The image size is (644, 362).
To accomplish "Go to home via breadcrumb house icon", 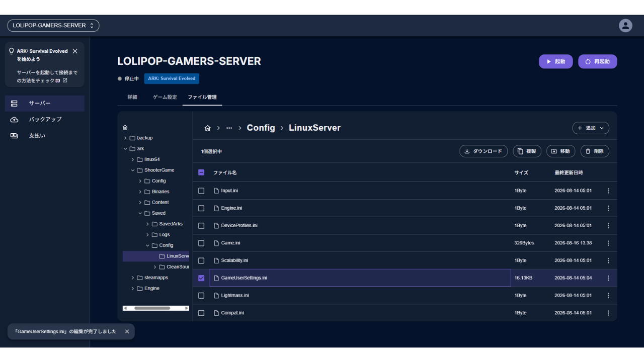I will 207,128.
